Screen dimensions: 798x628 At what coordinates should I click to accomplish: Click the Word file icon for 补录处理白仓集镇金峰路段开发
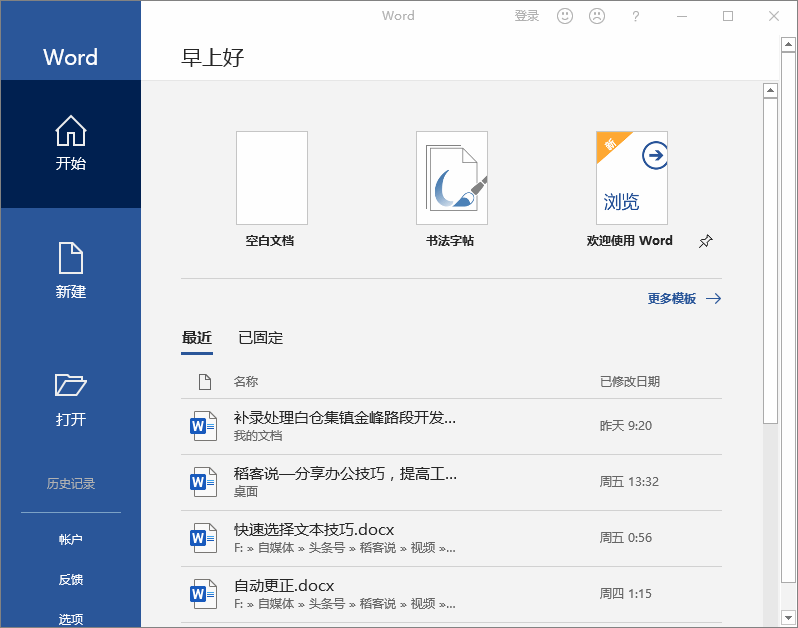(203, 426)
